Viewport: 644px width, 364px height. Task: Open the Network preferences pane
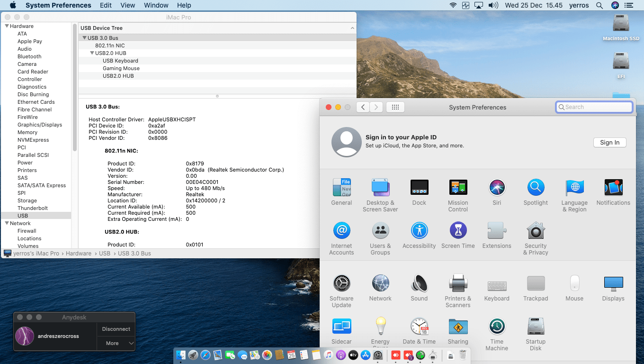tap(380, 284)
